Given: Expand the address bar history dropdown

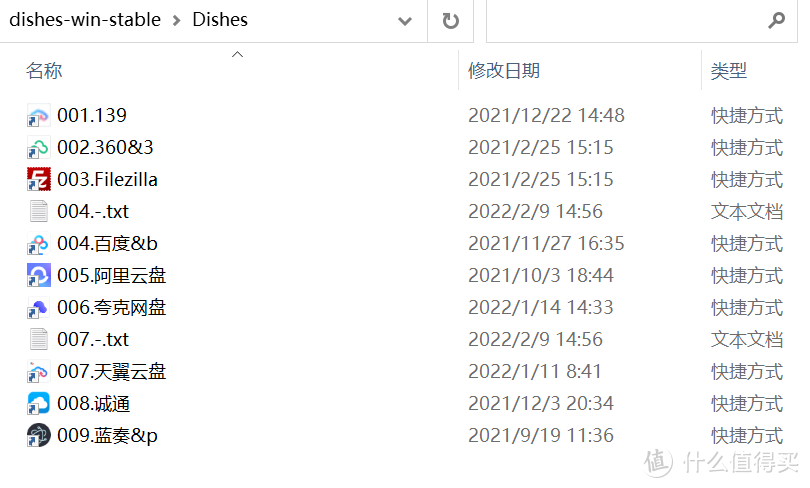Looking at the screenshot, I should [404, 21].
